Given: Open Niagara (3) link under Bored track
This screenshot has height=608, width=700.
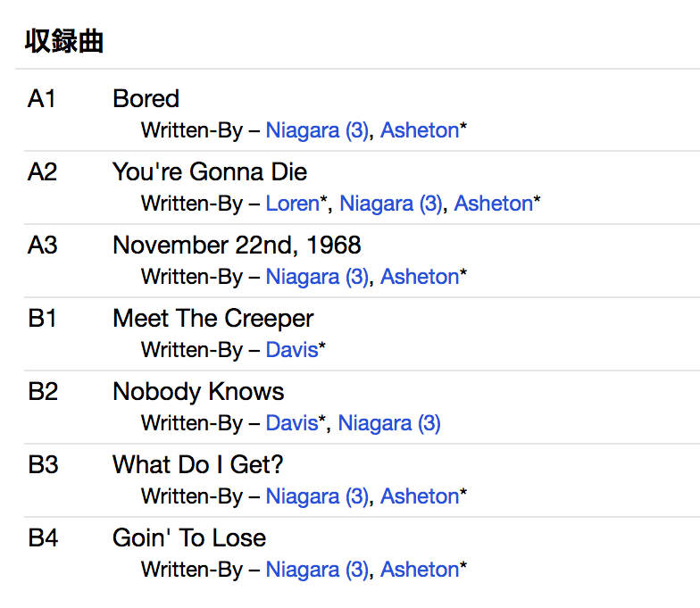Looking at the screenshot, I should coord(317,130).
